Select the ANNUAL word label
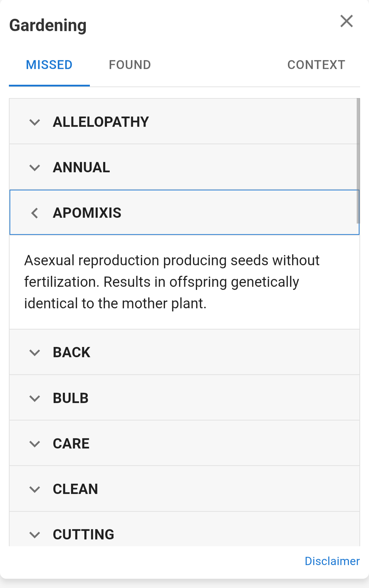Screen dimensions: 369x588 tap(81, 168)
